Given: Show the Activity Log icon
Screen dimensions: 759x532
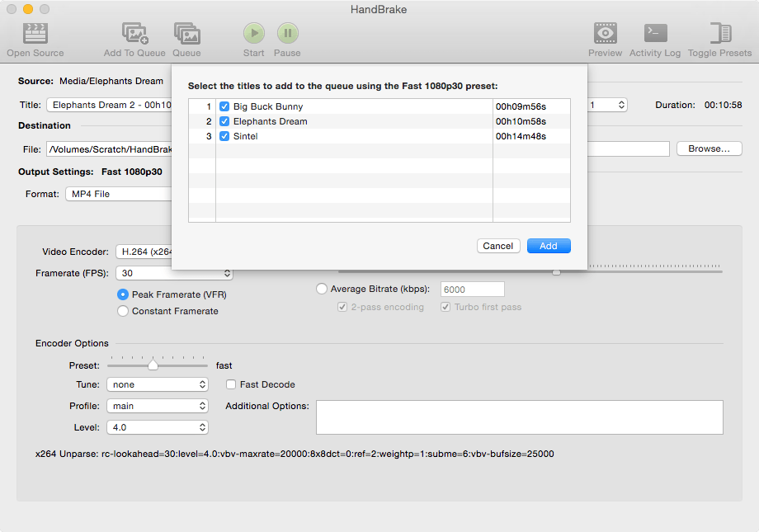Looking at the screenshot, I should point(655,33).
